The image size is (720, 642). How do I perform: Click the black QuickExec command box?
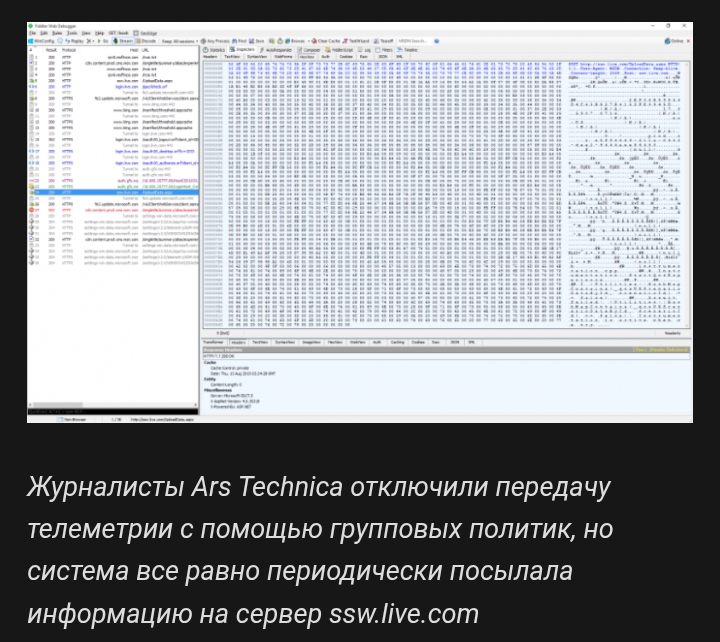pos(113,412)
